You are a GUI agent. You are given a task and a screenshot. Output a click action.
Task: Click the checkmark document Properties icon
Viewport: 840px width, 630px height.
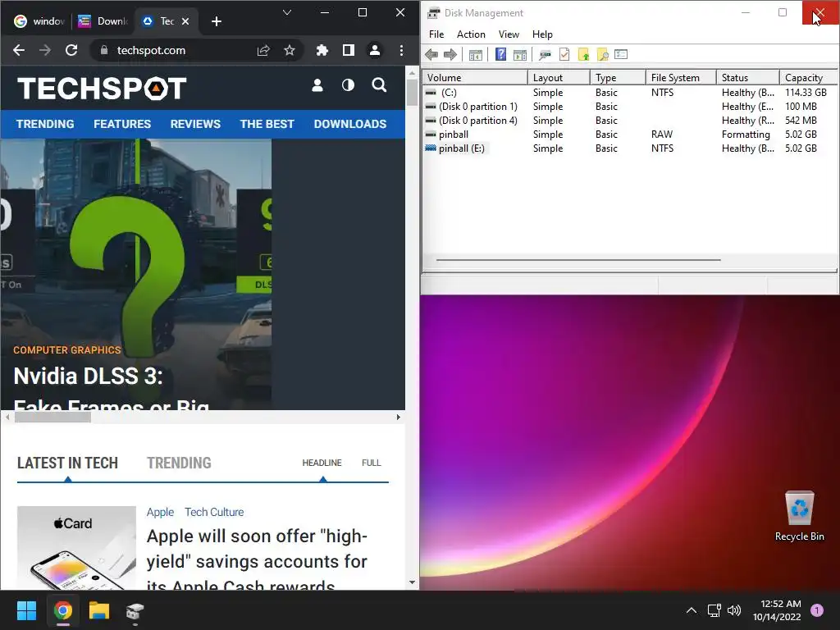[564, 54]
